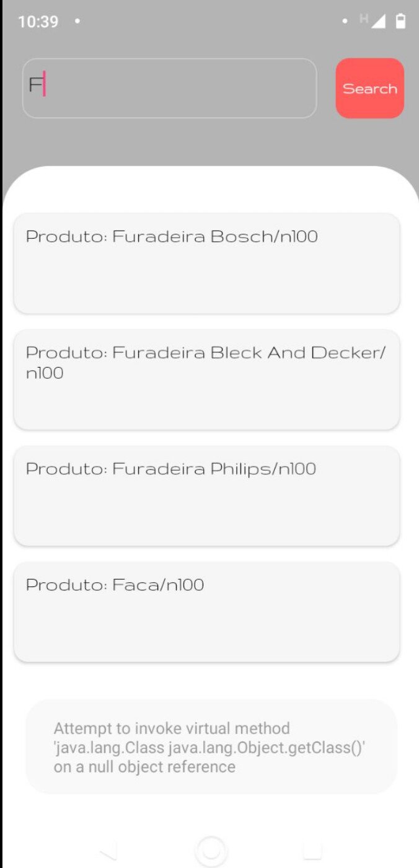Image resolution: width=419 pixels, height=868 pixels.
Task: Tap the circular Home navigation icon
Action: [x=211, y=851]
